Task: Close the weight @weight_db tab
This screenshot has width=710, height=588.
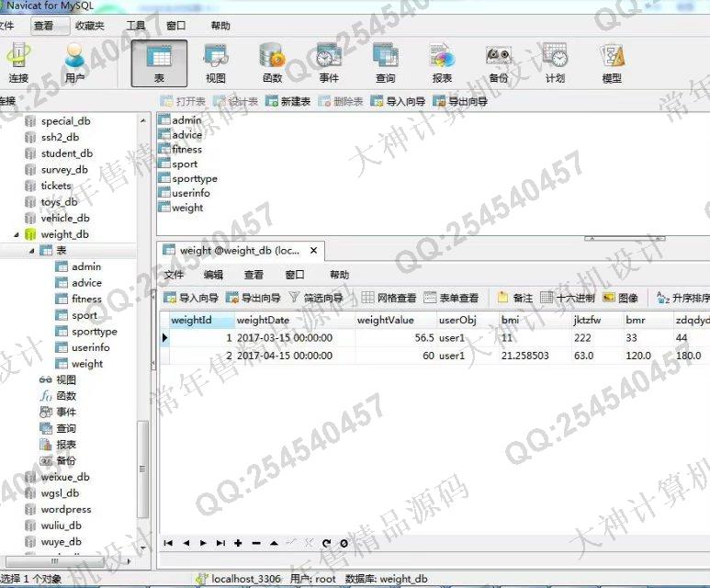Action: click(x=314, y=250)
